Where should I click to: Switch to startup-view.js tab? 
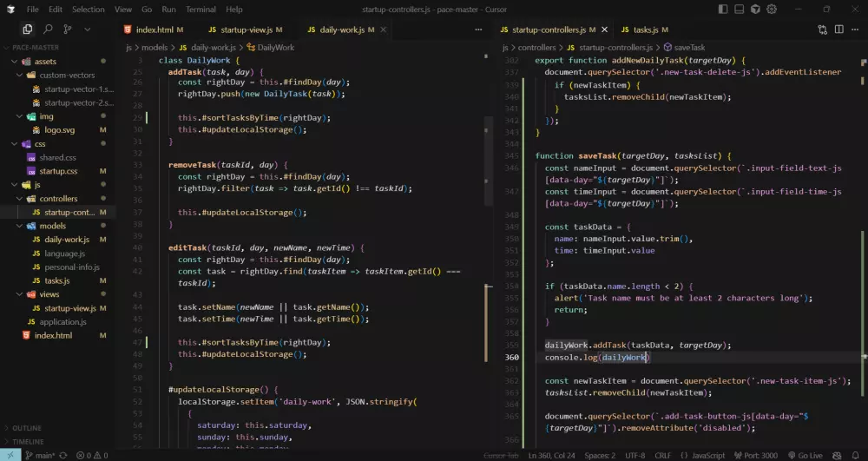[246, 30]
